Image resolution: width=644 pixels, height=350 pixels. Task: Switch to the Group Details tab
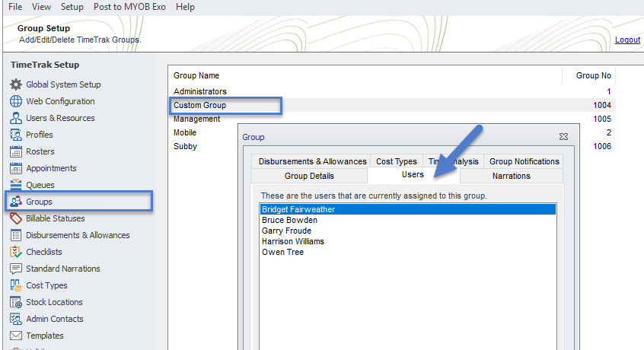click(309, 176)
